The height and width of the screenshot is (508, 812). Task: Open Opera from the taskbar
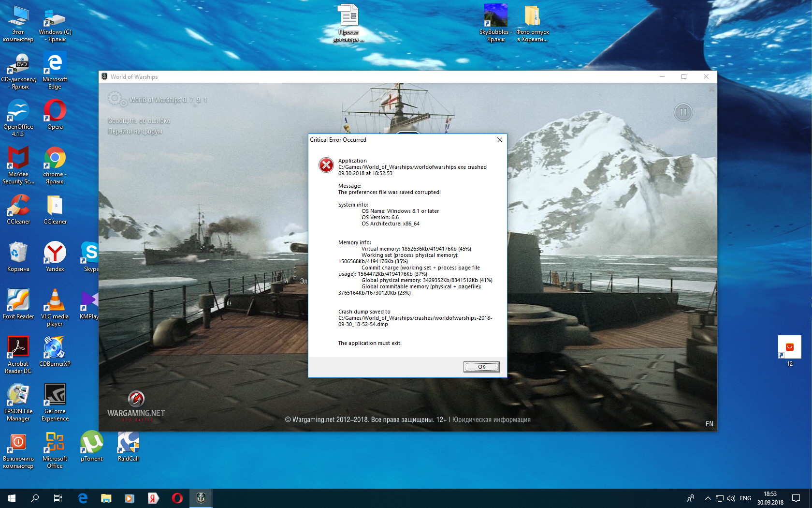[177, 498]
